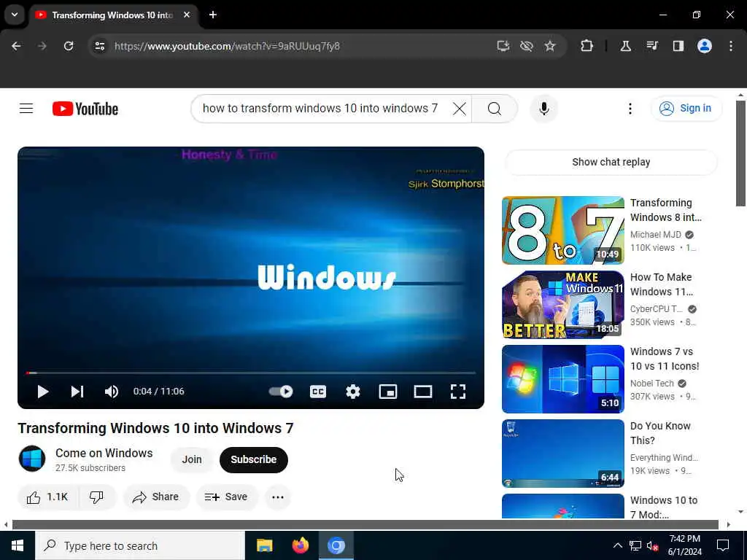Open the YouTube hamburger guide menu
747x560 pixels.
click(26, 109)
